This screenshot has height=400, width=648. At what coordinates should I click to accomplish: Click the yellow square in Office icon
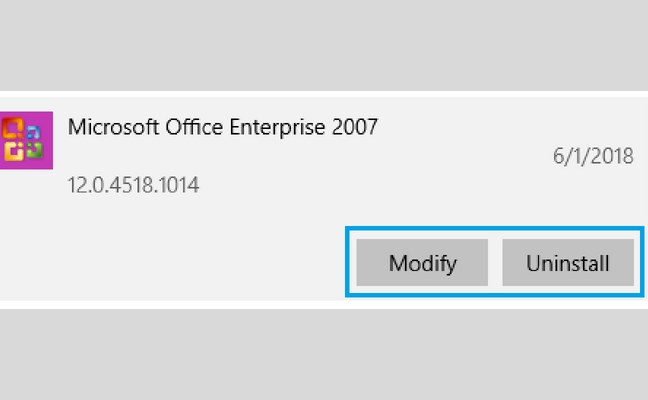pos(14,151)
